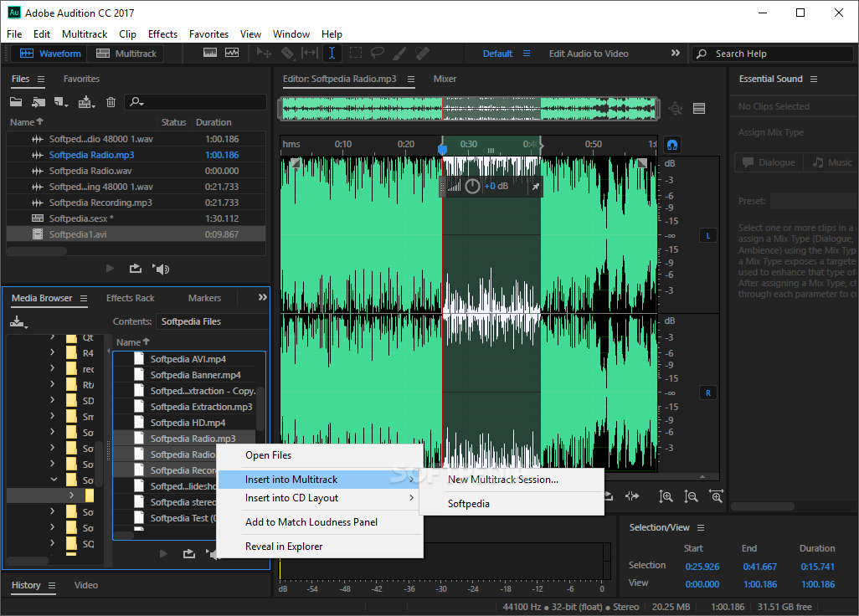Click the Open File folder icon

point(16,102)
